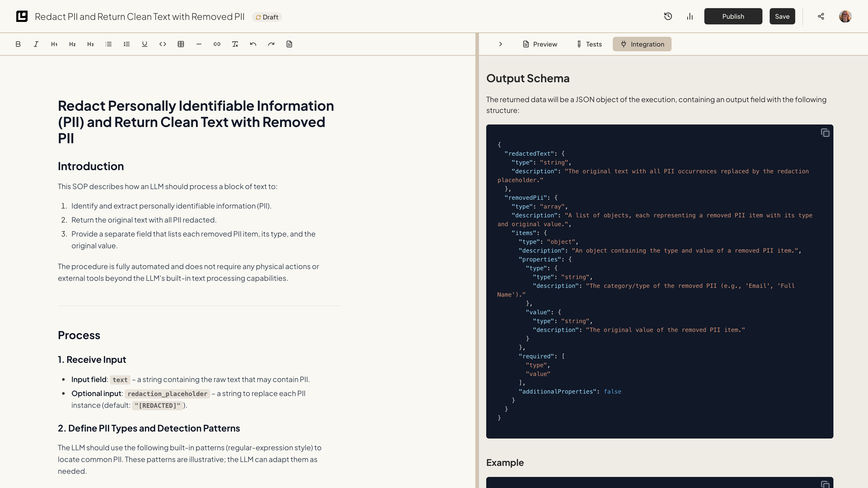Open the user profile avatar
The image size is (868, 488).
845,16
